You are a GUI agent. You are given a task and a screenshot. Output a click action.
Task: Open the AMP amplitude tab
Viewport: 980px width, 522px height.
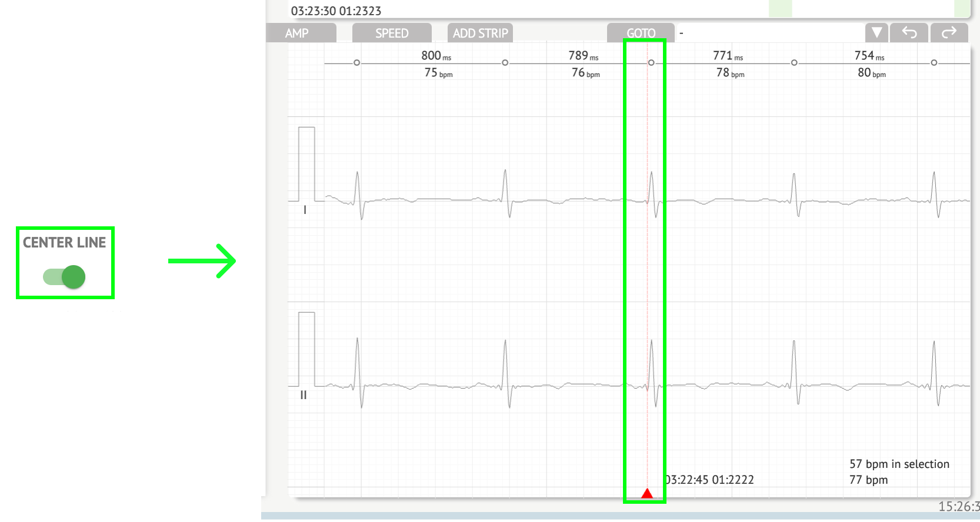tap(297, 34)
